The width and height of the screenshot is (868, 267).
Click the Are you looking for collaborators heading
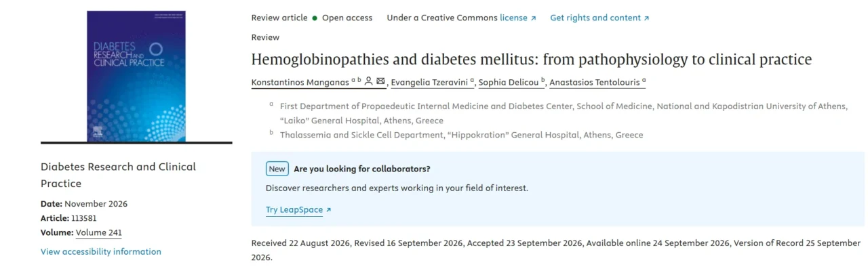pyautogui.click(x=362, y=169)
